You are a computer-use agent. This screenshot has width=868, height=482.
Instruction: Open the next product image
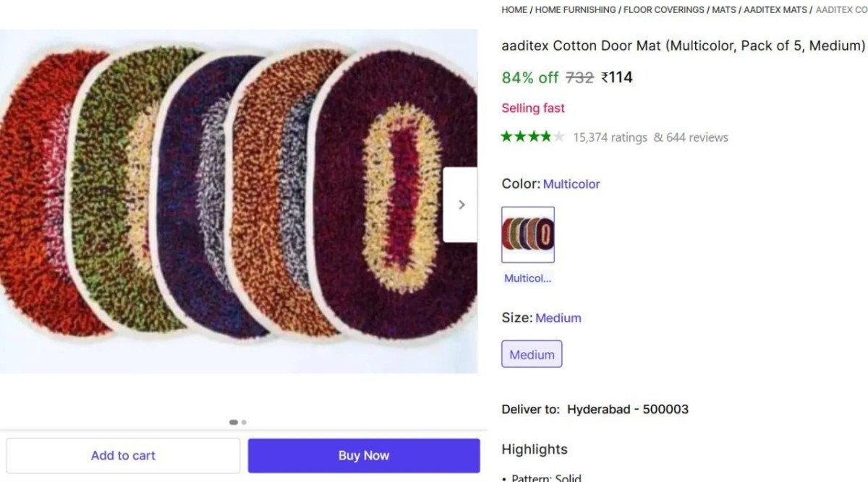461,205
